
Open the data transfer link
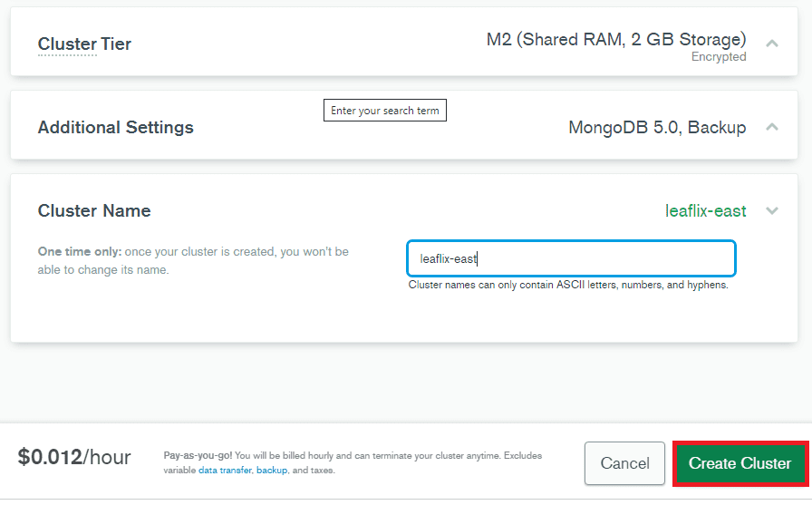[x=226, y=471]
